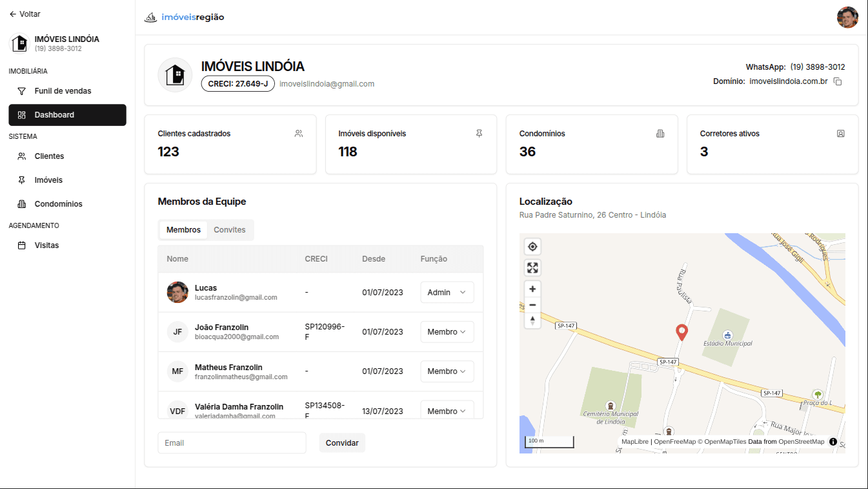The image size is (868, 489).
Task: Click the house logo in the header card
Action: (x=175, y=75)
